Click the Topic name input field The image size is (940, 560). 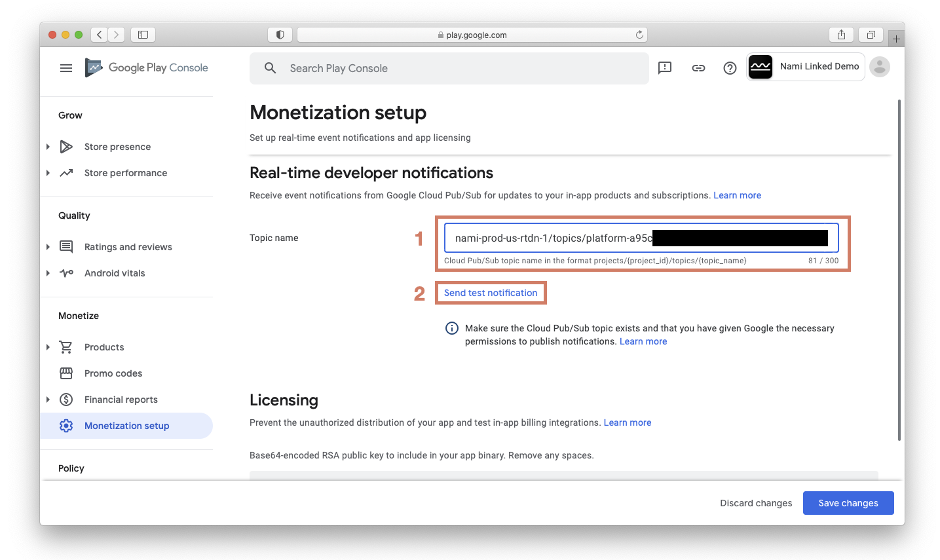[x=641, y=238]
